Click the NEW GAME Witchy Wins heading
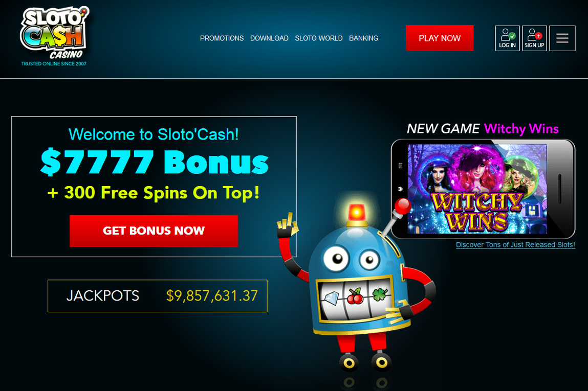The width and height of the screenshot is (588, 391). pyautogui.click(x=483, y=129)
